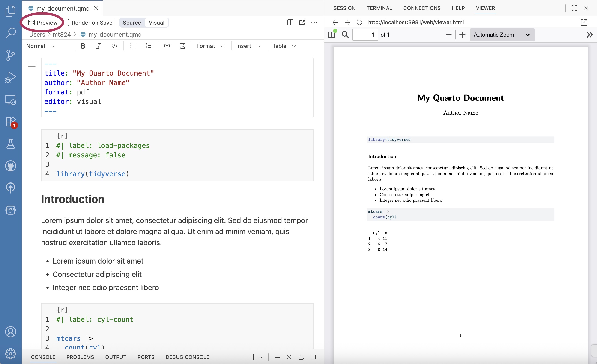Screen dimensions: 597x364
Task: Reload the viewer page
Action: 359,22
